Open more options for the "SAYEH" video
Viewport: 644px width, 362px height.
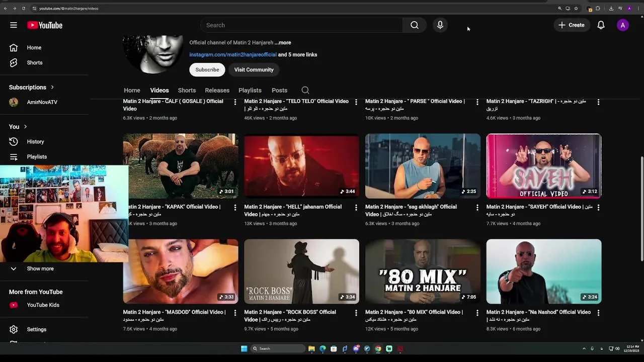click(x=598, y=207)
